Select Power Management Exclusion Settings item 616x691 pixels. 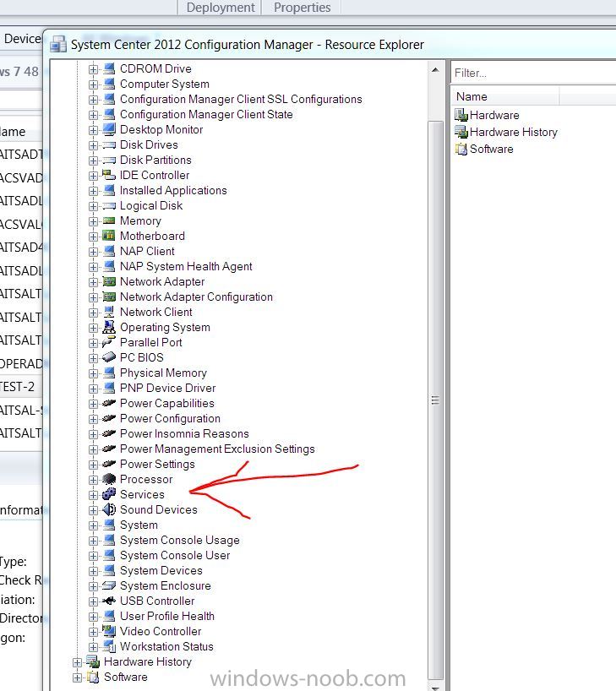(217, 449)
